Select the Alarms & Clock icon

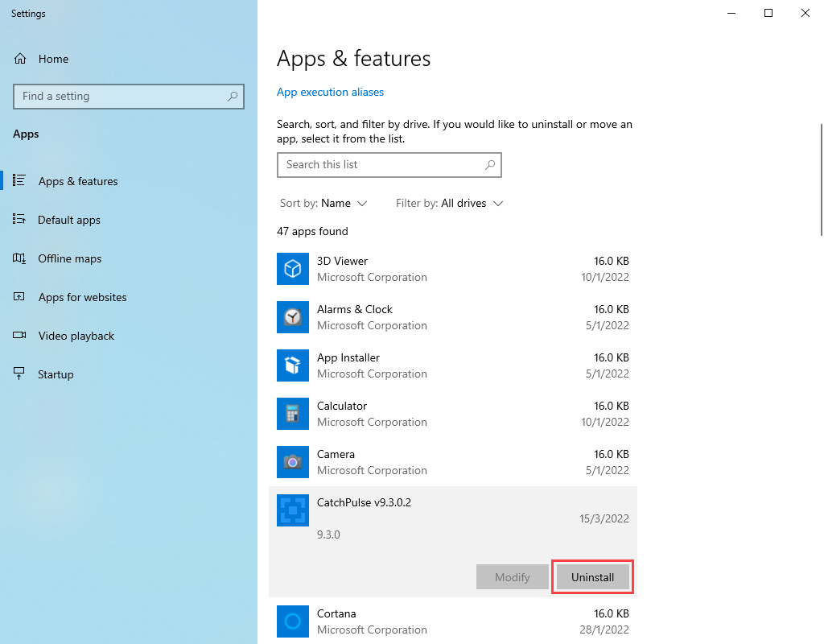tap(293, 317)
